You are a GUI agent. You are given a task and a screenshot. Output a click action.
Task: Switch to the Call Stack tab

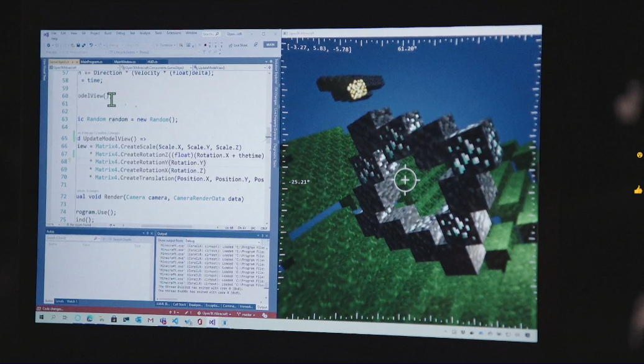pos(180,304)
